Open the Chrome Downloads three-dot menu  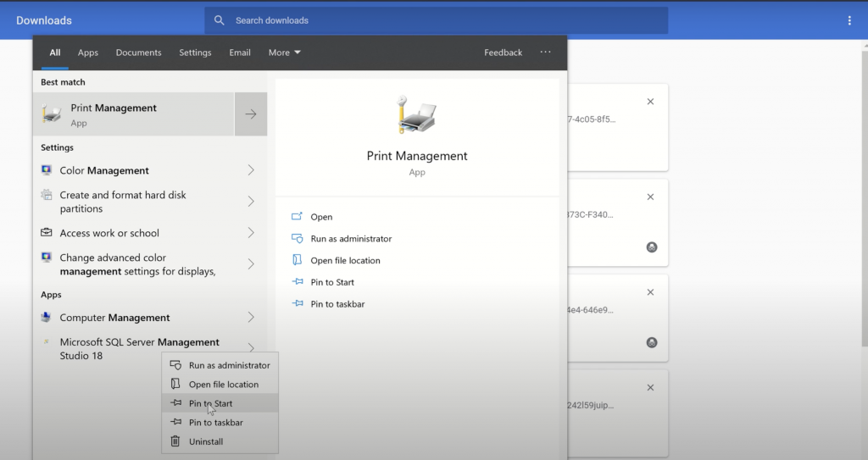click(849, 20)
